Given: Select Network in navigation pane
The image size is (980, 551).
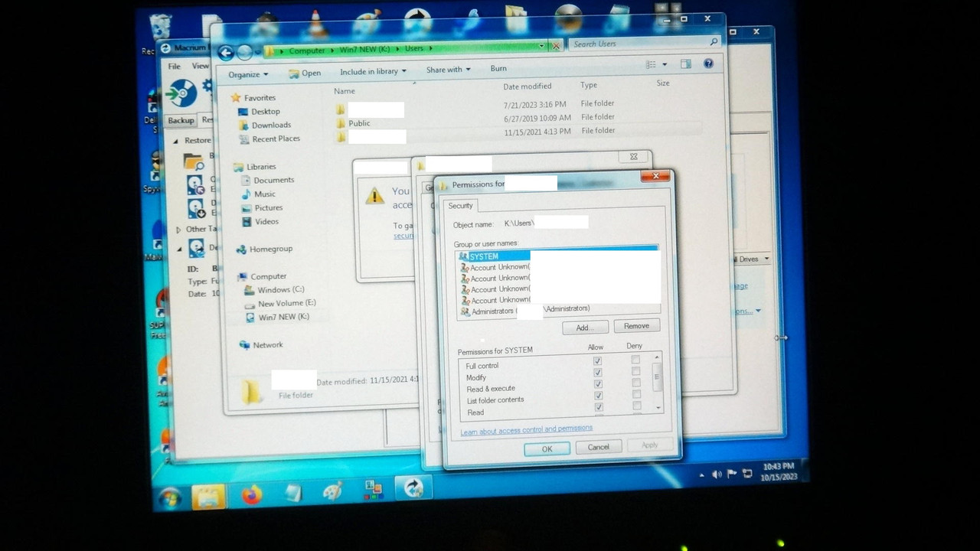Looking at the screenshot, I should (268, 345).
